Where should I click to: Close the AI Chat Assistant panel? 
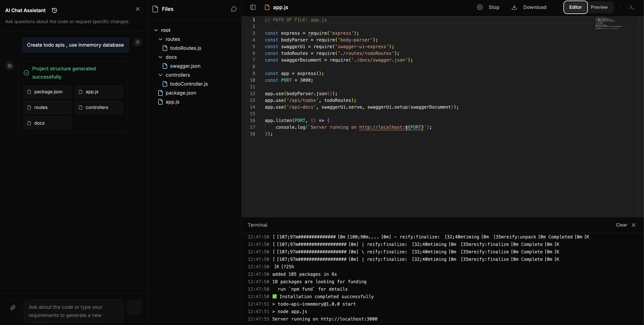point(137,9)
